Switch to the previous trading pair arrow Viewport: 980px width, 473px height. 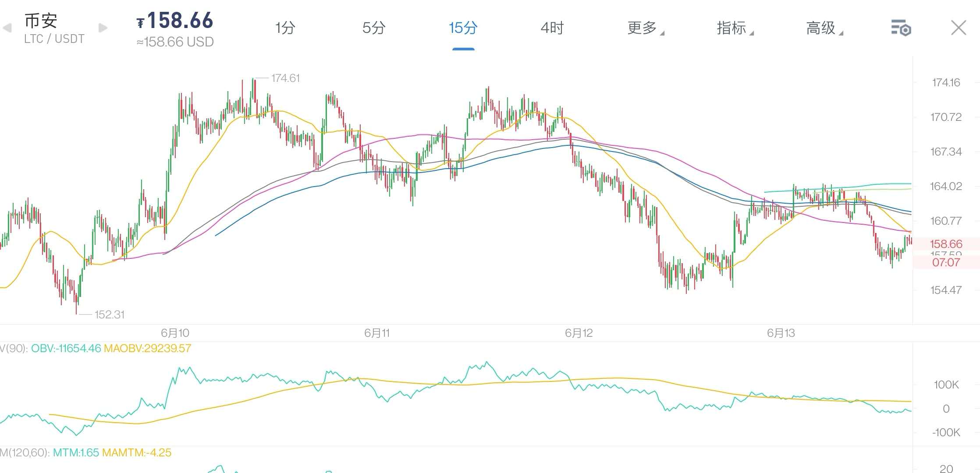7,28
